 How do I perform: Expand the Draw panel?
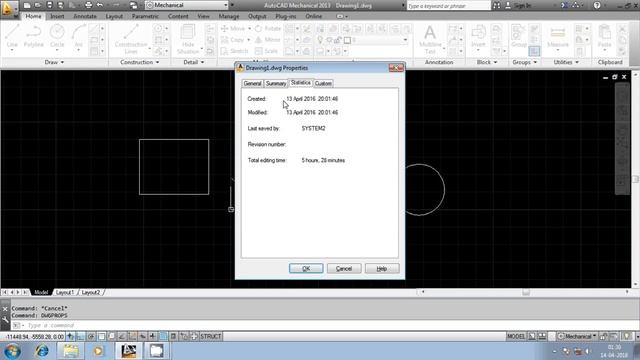click(54, 62)
